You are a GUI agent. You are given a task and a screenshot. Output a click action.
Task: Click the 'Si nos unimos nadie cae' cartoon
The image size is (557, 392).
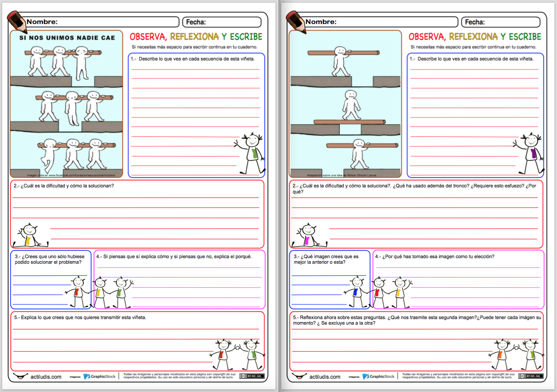pyautogui.click(x=67, y=104)
